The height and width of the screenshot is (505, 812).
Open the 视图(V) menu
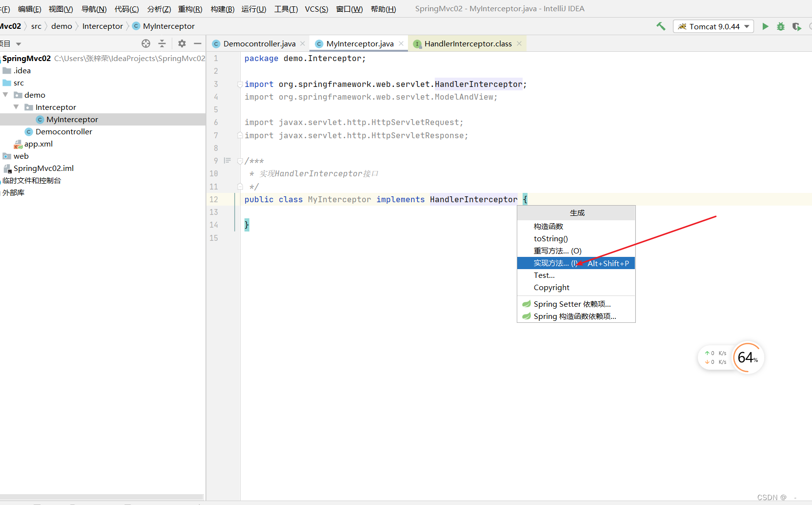tap(61, 9)
